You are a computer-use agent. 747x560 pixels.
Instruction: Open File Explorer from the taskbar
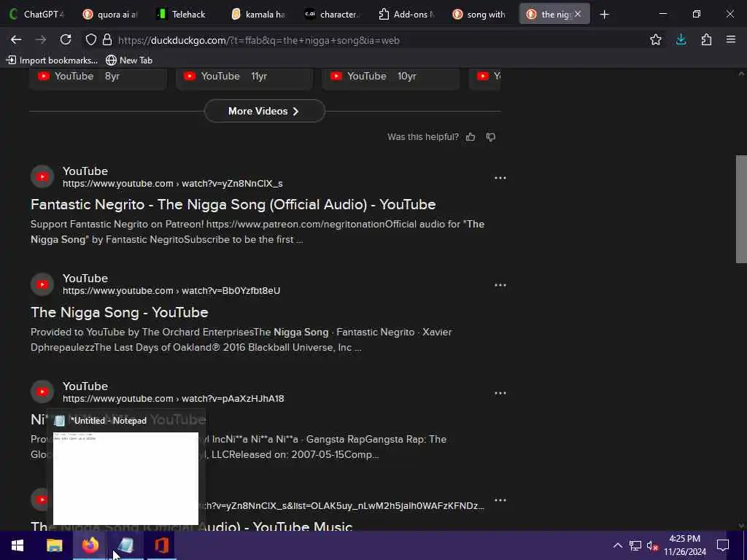tap(54, 545)
